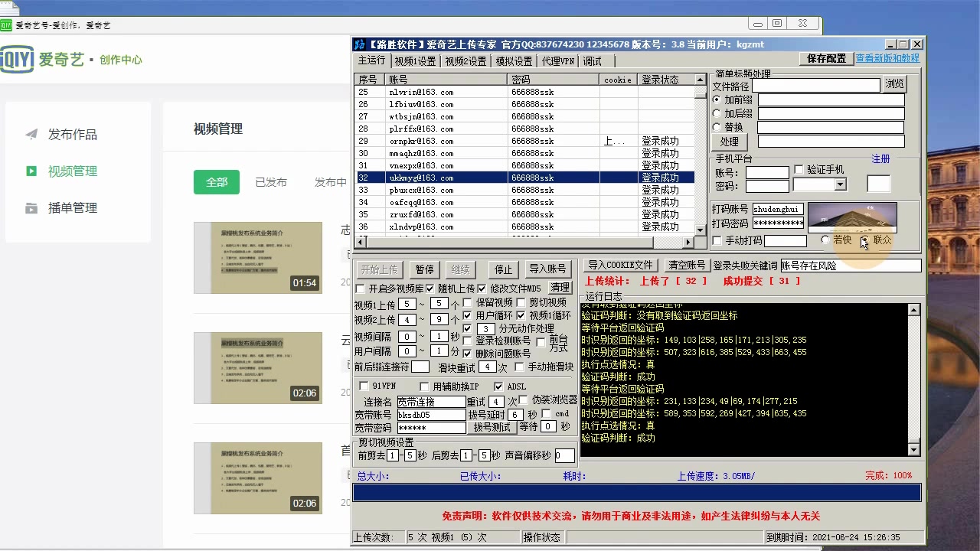Click the 停止 button
Image resolution: width=980 pixels, height=551 pixels.
pyautogui.click(x=503, y=269)
